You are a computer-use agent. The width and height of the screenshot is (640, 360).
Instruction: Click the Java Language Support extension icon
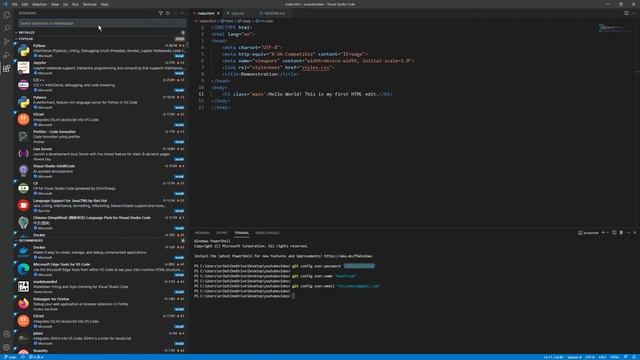[x=24, y=205]
